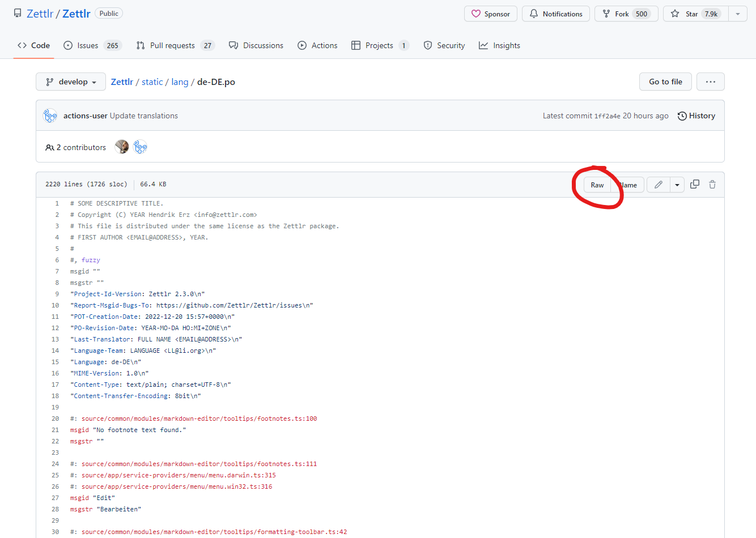Click the Project-Id-Version line text
The height and width of the screenshot is (538, 756).
tap(138, 294)
